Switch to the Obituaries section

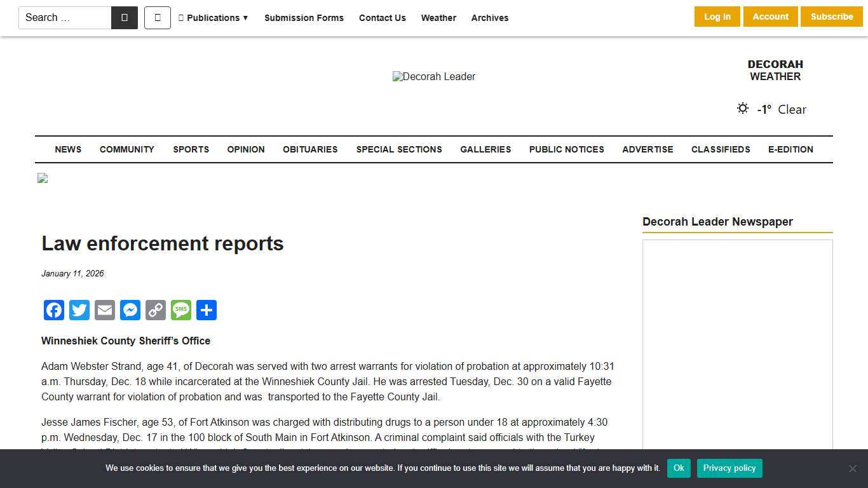(310, 149)
